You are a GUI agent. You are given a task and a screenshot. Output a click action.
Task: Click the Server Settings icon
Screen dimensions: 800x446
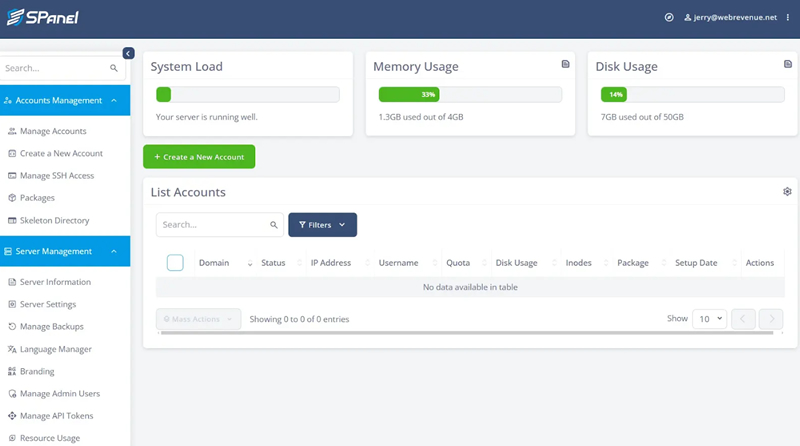click(12, 304)
